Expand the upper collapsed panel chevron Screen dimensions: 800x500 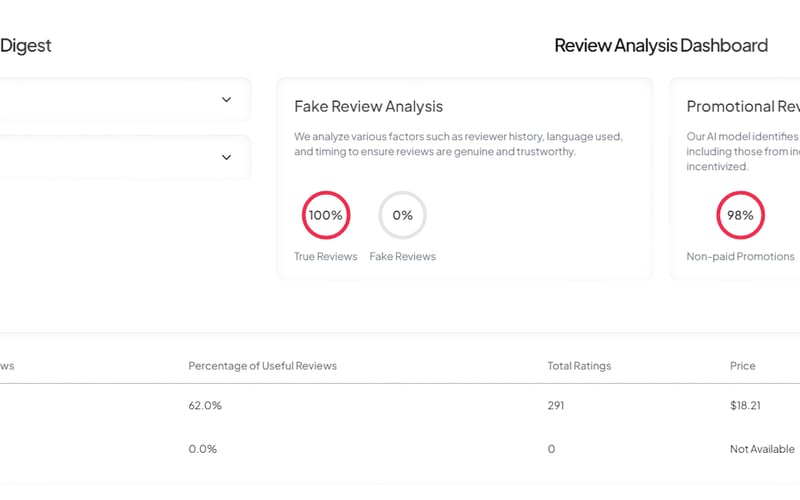(x=226, y=99)
